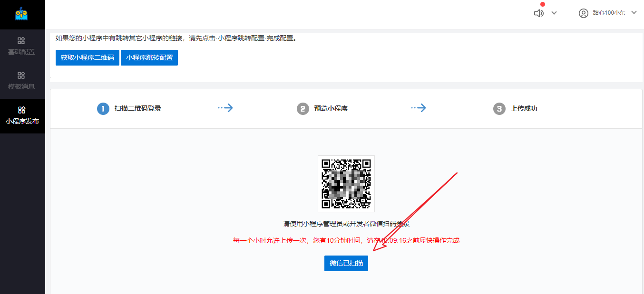Click the 获取小程序二维码 button

click(x=88, y=58)
